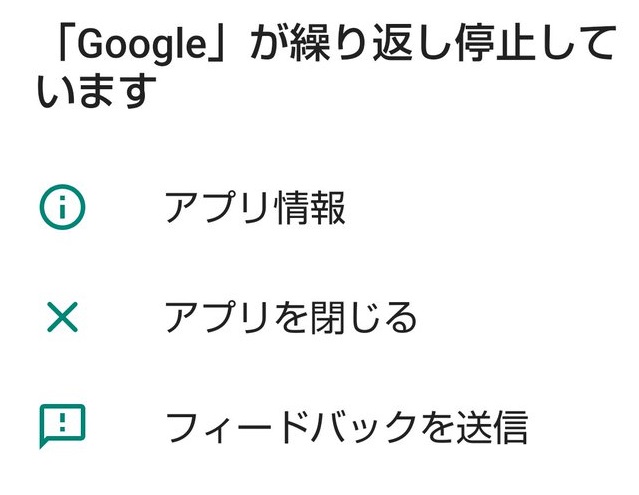View app details via the info icon
Viewport: 639px width, 495px height.
62,208
